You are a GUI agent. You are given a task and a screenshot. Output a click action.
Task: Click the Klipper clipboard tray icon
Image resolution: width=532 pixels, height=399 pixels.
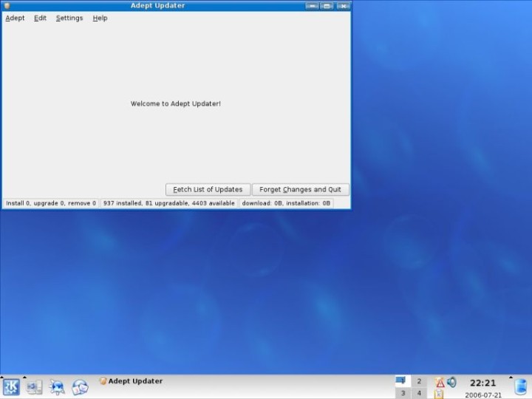[439, 394]
